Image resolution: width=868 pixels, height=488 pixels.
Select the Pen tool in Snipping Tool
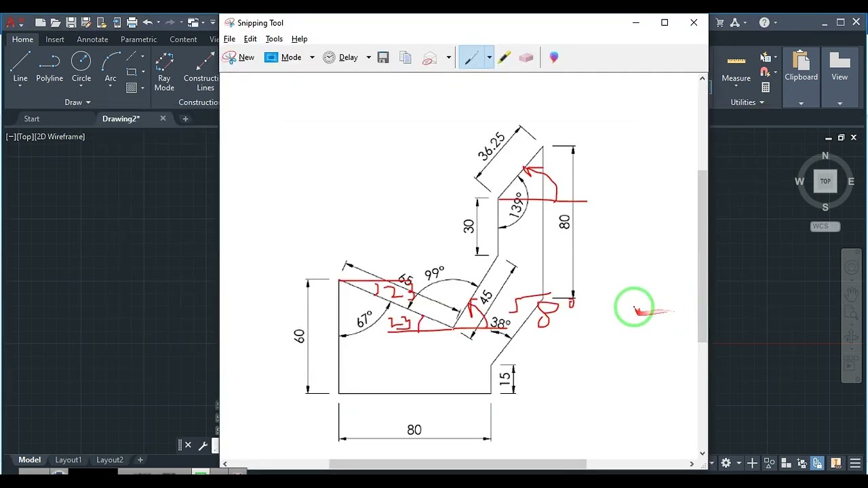(471, 58)
